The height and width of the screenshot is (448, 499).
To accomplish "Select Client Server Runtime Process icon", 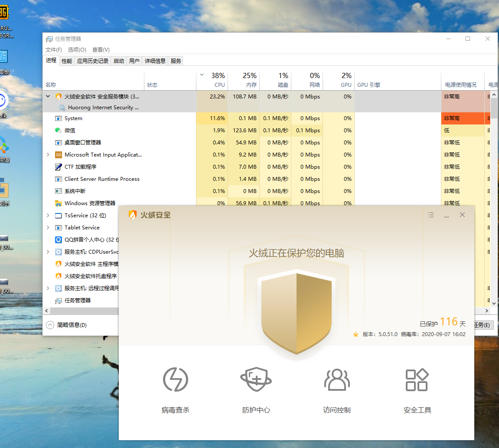I will 58,179.
